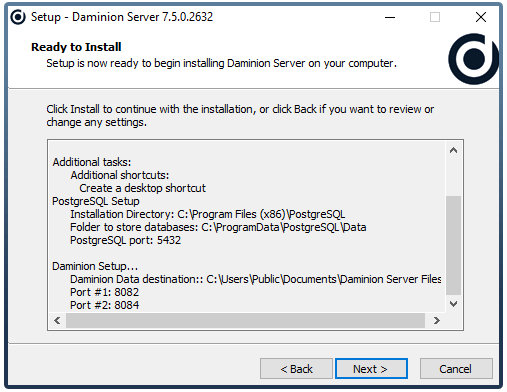Click the disabled maximize button
Image resolution: width=507 pixels, height=392 pixels.
coord(435,17)
